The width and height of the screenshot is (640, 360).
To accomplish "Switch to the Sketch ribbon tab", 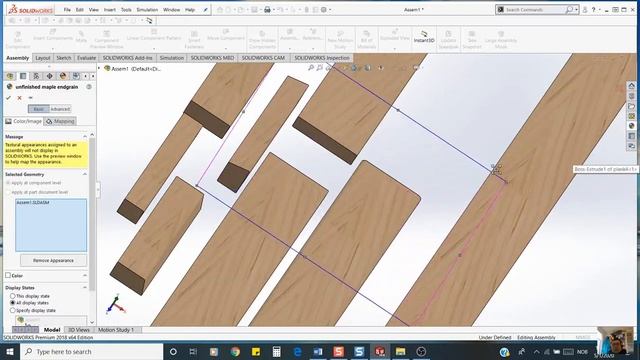I will 64,58.
